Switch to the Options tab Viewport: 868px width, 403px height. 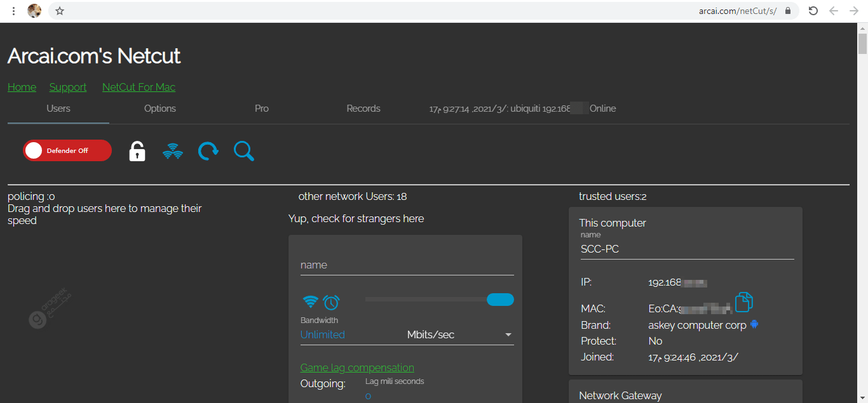pos(160,109)
